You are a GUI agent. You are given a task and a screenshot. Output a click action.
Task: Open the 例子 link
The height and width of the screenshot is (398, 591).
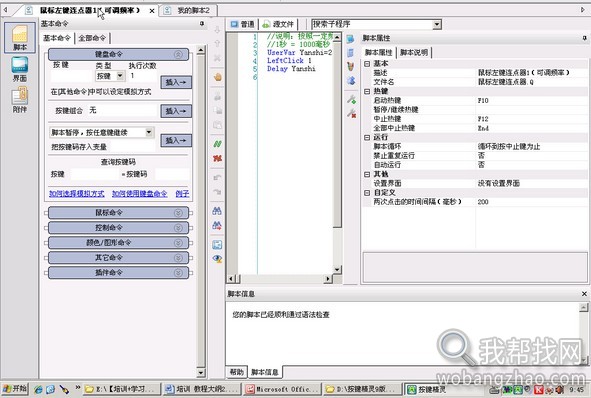182,194
